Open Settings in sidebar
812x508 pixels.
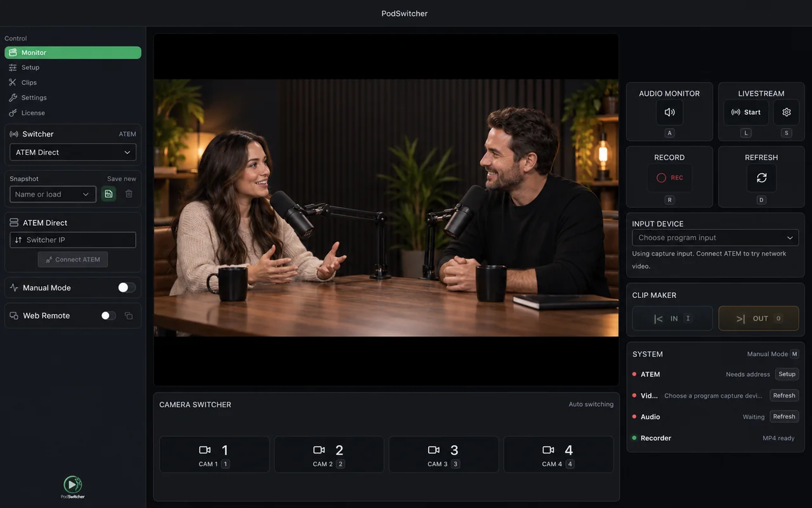click(73, 98)
